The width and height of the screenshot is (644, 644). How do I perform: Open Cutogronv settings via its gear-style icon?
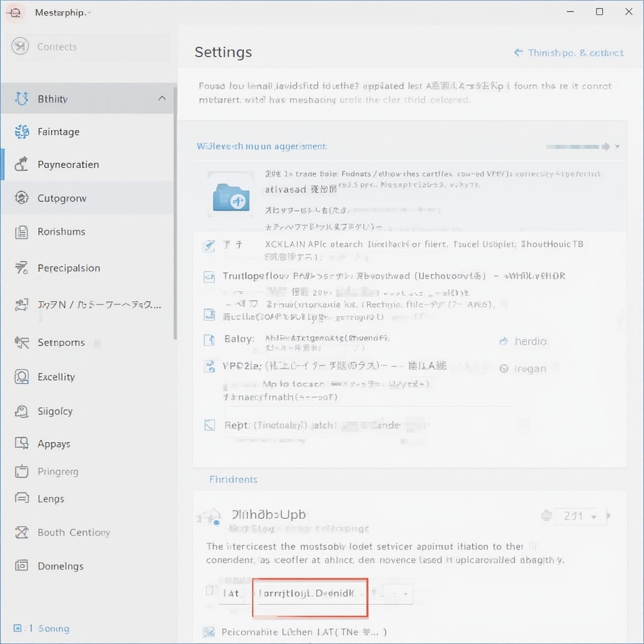click(x=21, y=197)
